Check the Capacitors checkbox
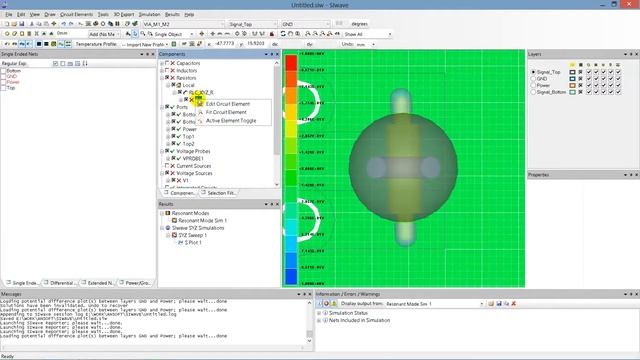Screen dimensions: 640x360 [167, 63]
